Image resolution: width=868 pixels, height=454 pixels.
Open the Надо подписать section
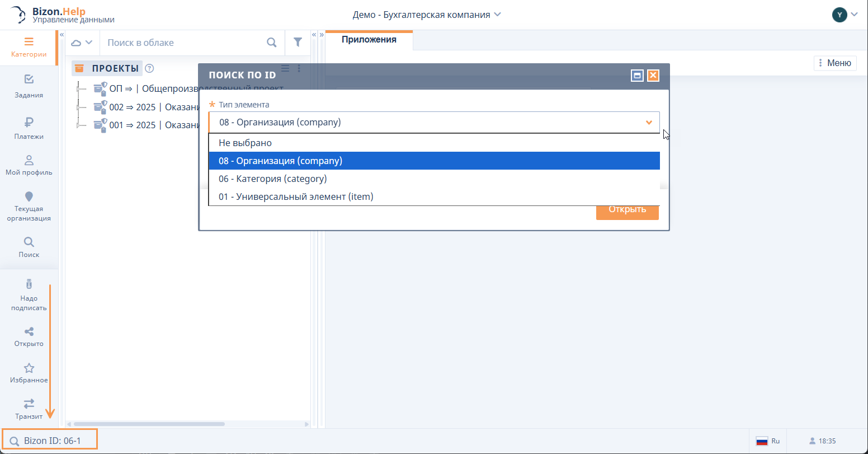point(29,294)
